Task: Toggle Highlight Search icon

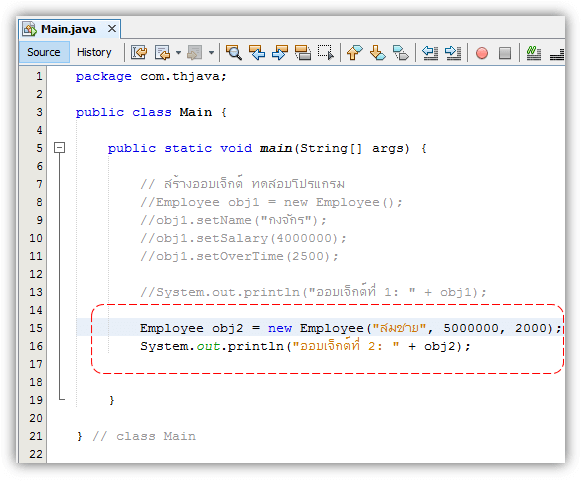Action: (x=303, y=52)
